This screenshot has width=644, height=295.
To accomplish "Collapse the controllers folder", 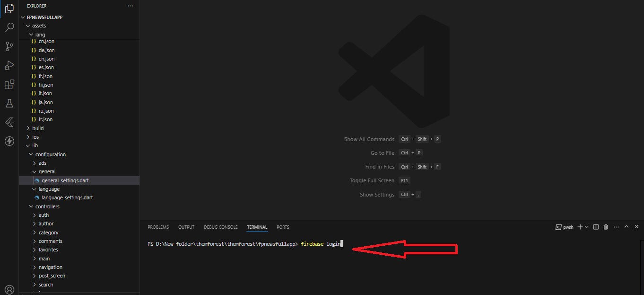I will 79,206.
